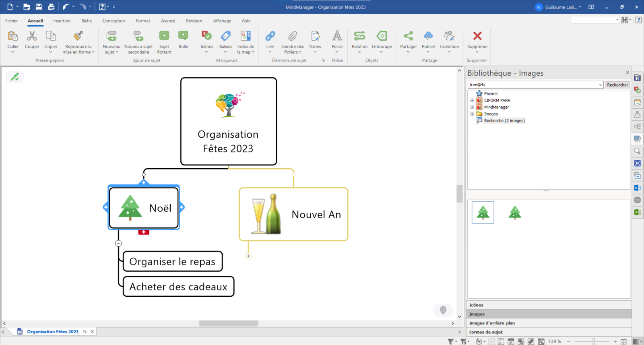The height and width of the screenshot is (345, 644).
Task: Click the Rechercher button
Action: [x=617, y=85]
